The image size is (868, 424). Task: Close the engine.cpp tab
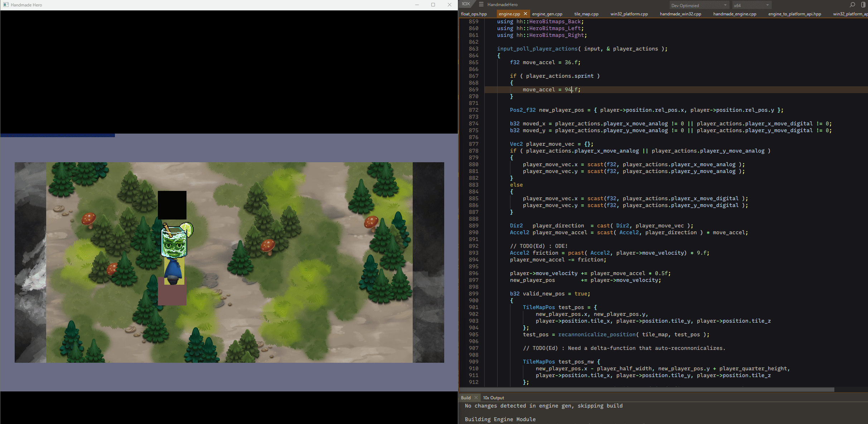coord(525,14)
